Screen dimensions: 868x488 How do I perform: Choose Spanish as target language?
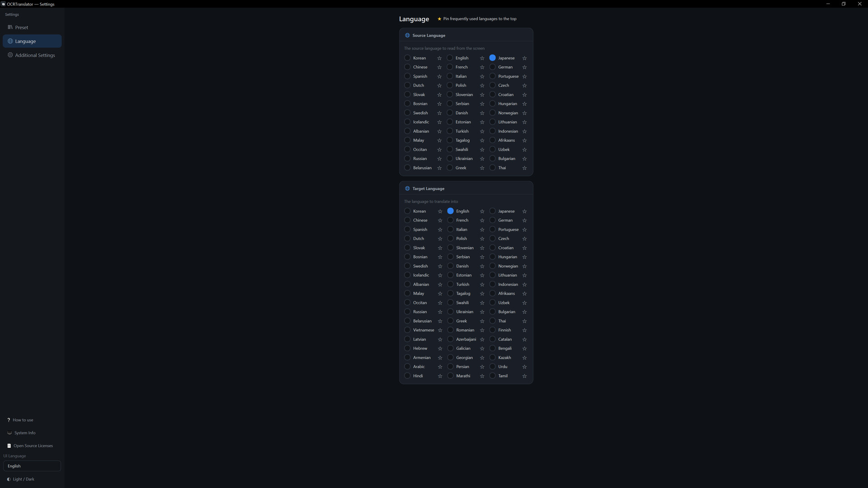[x=407, y=229]
